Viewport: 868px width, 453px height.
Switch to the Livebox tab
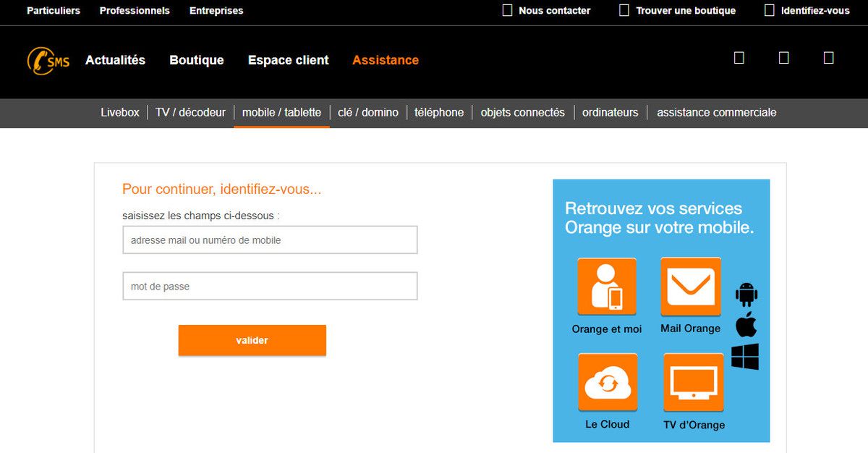[x=120, y=112]
